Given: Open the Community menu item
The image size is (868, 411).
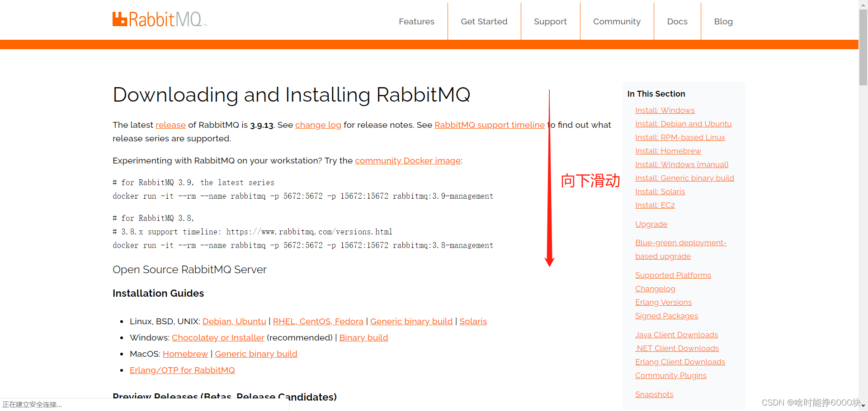Looking at the screenshot, I should point(617,21).
